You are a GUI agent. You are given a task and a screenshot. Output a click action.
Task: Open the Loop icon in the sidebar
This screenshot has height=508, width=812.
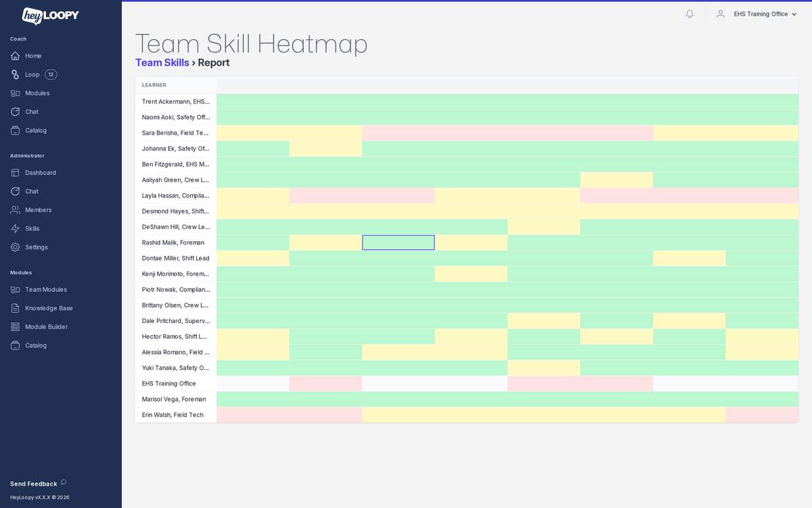tap(15, 75)
